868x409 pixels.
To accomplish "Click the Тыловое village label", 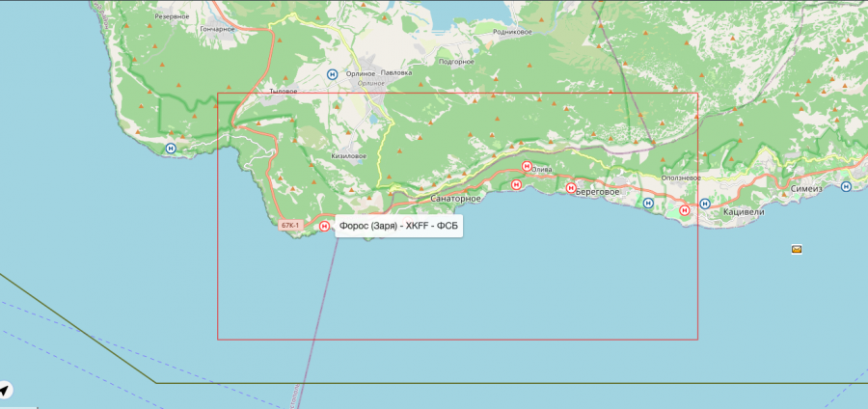I will point(283,92).
